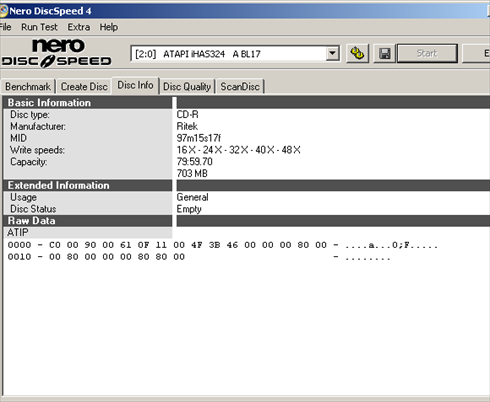This screenshot has width=490, height=402.
Task: Select the Disc Info tab
Action: tap(135, 85)
